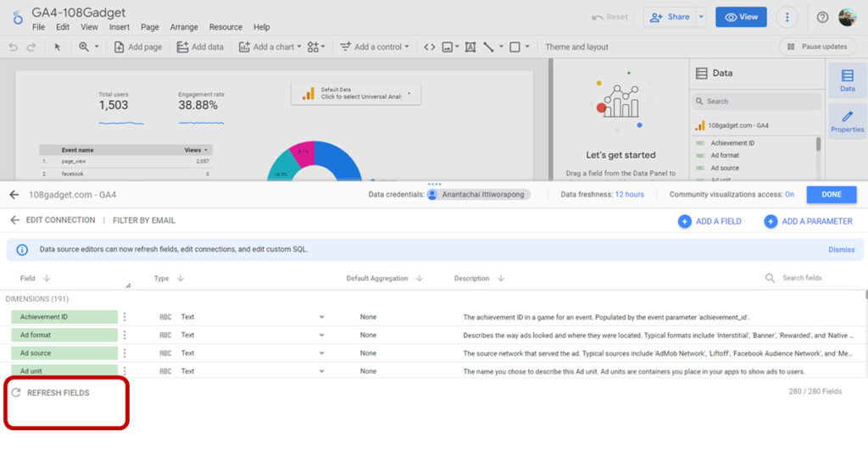Open the Data side panel tab
This screenshot has height=449, width=868.
tap(848, 80)
